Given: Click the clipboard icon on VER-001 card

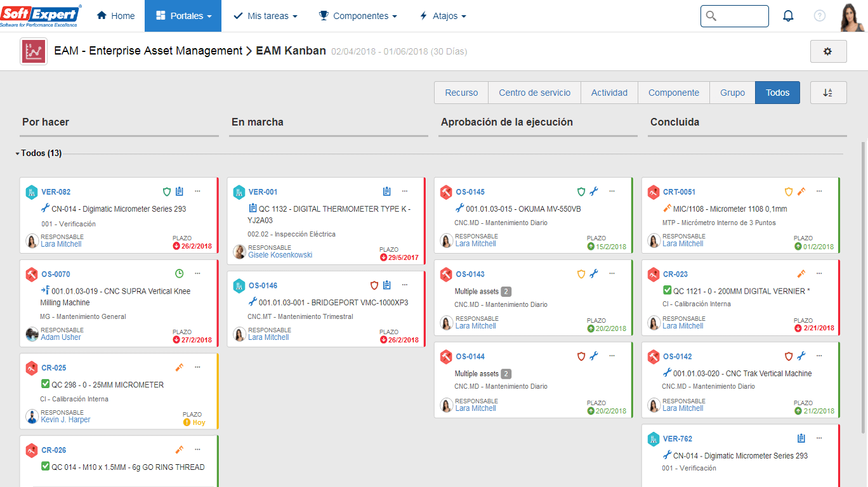Looking at the screenshot, I should 386,192.
